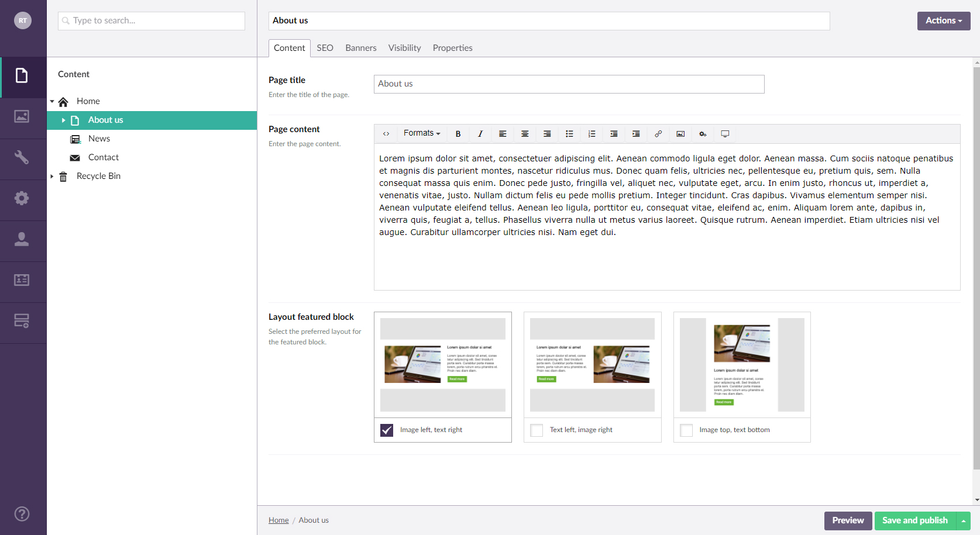Toggle italic formatting in editor
The width and height of the screenshot is (980, 535).
tap(480, 134)
